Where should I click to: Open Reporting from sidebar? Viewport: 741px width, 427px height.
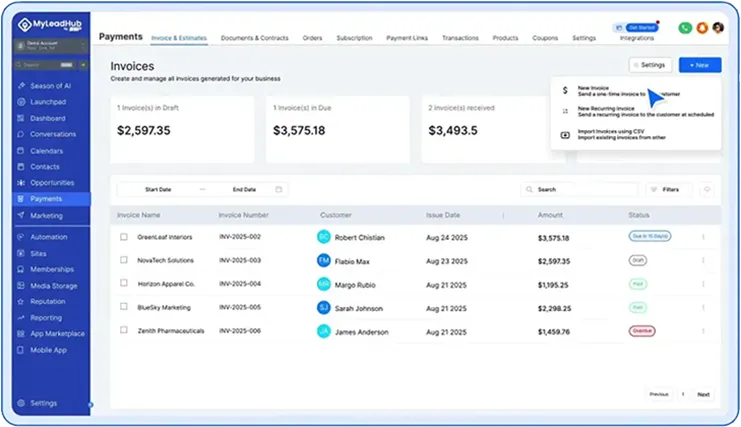coord(46,318)
